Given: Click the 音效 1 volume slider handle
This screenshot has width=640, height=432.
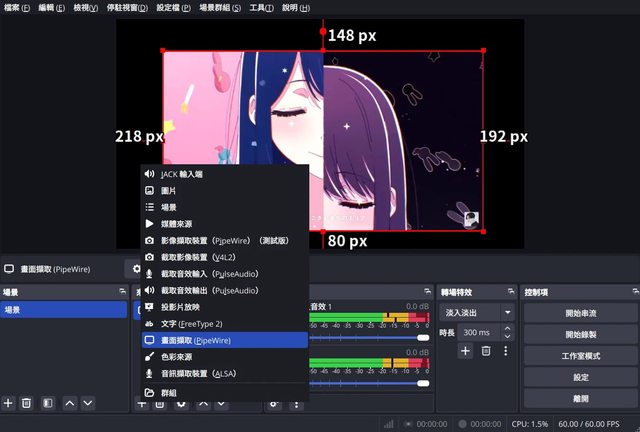Looking at the screenshot, I should (423, 339).
